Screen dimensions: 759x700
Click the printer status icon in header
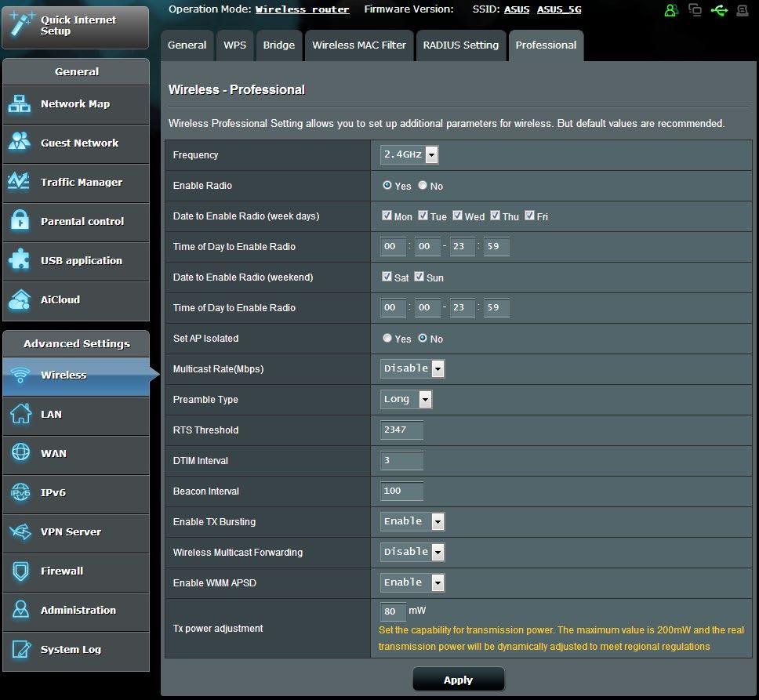[x=743, y=9]
